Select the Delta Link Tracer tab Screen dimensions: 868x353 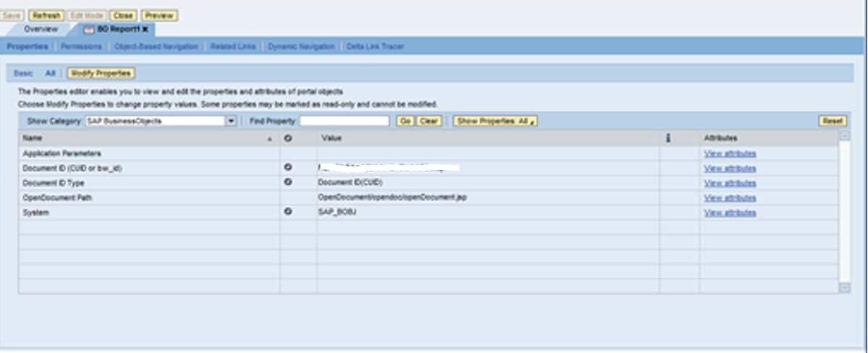[375, 46]
